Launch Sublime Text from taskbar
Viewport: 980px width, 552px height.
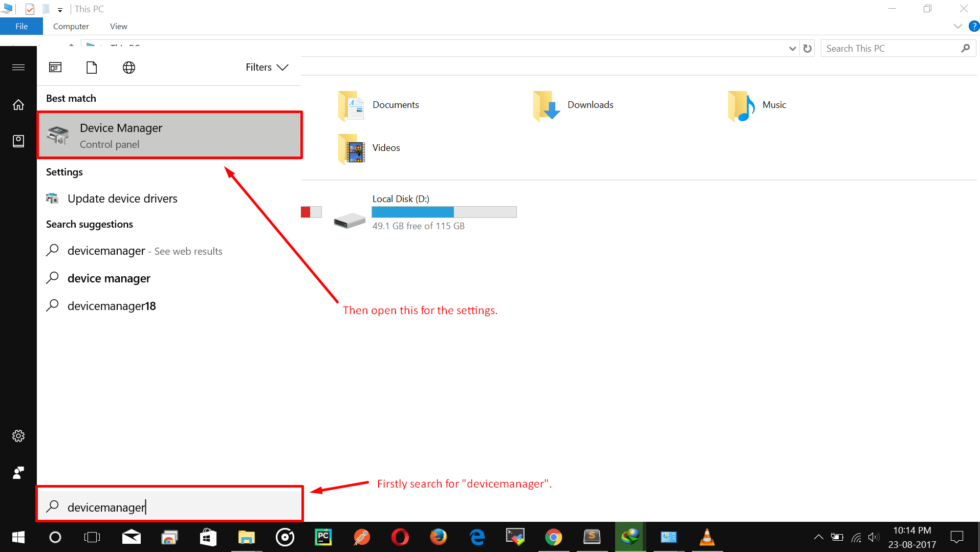(592, 537)
